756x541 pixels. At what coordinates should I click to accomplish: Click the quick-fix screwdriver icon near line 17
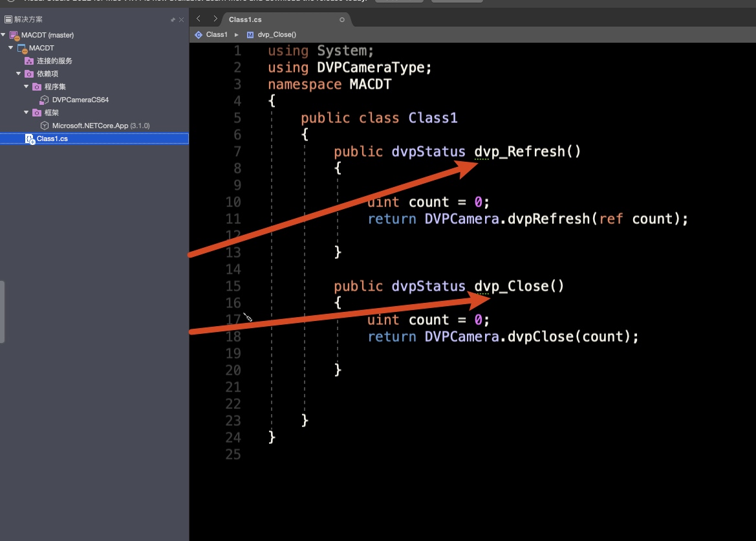(x=247, y=317)
